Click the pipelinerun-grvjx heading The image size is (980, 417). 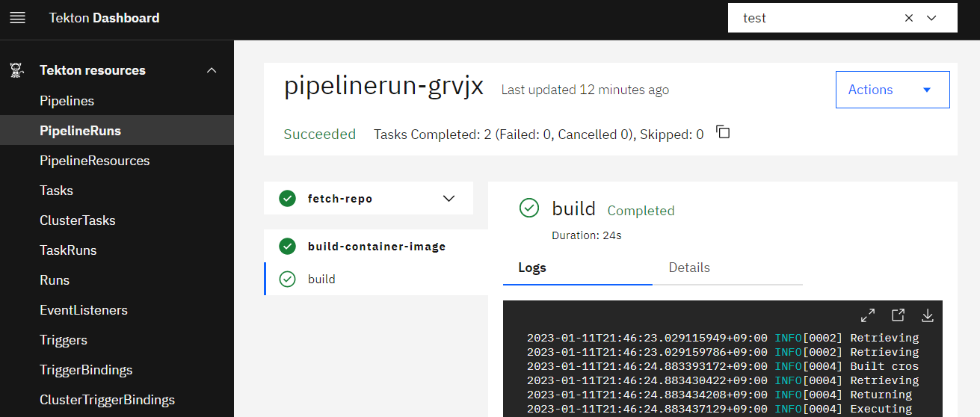(383, 87)
